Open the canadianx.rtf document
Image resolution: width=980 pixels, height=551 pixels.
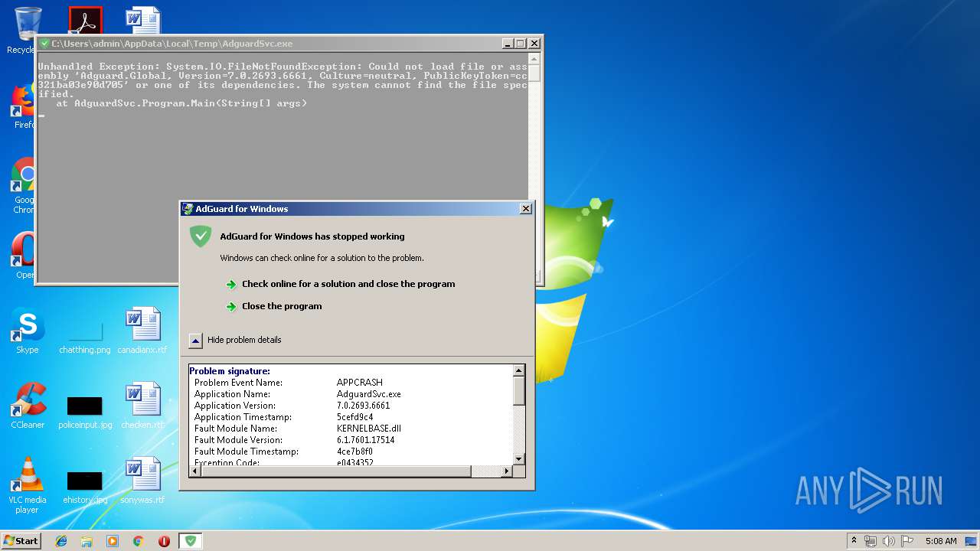point(142,331)
